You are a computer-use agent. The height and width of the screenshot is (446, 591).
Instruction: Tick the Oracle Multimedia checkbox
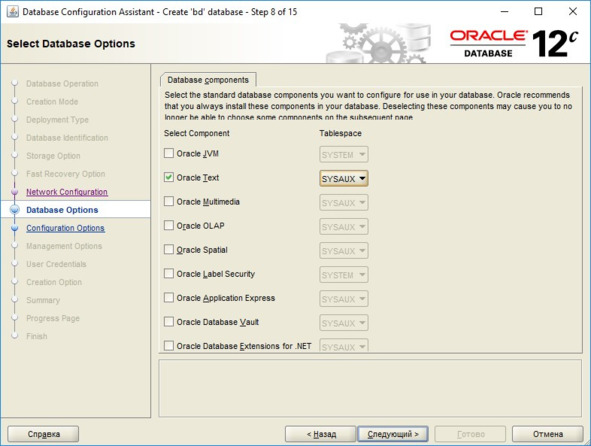click(x=169, y=201)
